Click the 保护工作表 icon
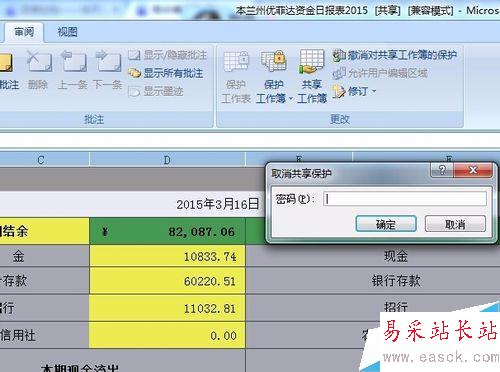Screen dimensions: 500x372 coord(236,77)
